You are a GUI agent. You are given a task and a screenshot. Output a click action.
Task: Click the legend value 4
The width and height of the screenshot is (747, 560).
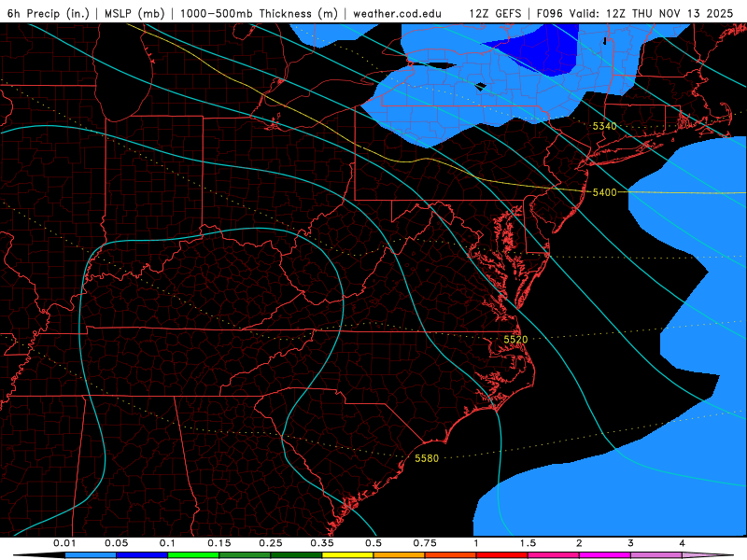pyautogui.click(x=683, y=543)
